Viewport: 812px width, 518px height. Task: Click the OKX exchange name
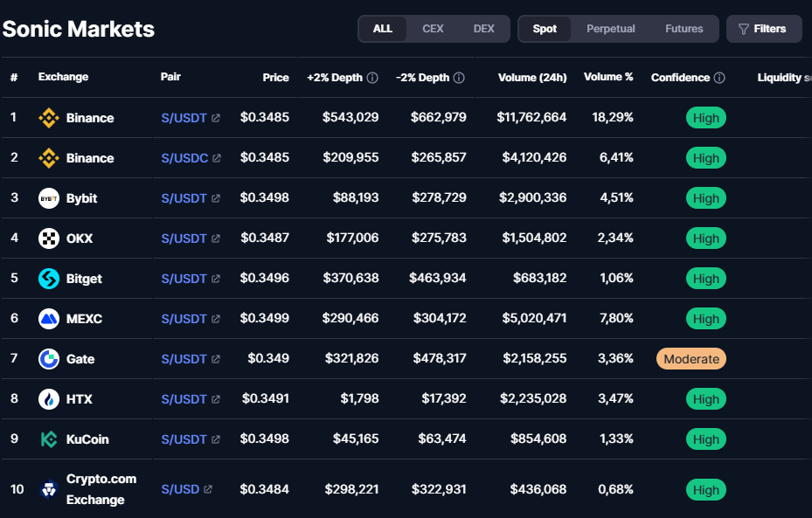pos(80,238)
